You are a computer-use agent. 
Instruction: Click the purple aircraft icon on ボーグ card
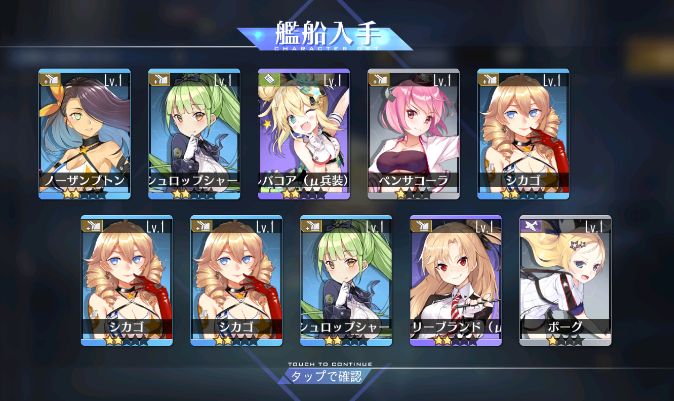(531, 226)
